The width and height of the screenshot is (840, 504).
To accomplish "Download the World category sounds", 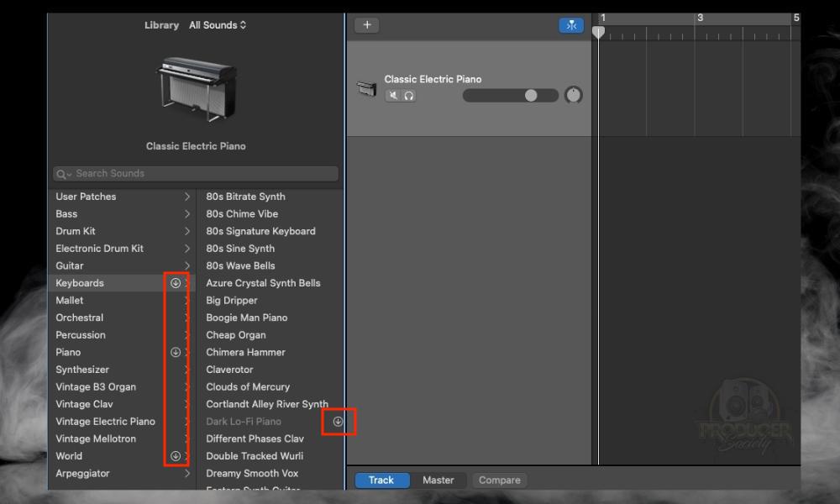I will [175, 455].
